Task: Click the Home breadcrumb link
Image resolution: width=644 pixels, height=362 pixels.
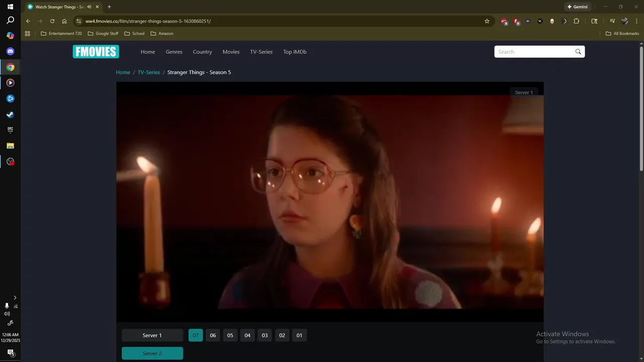Action: click(x=123, y=72)
